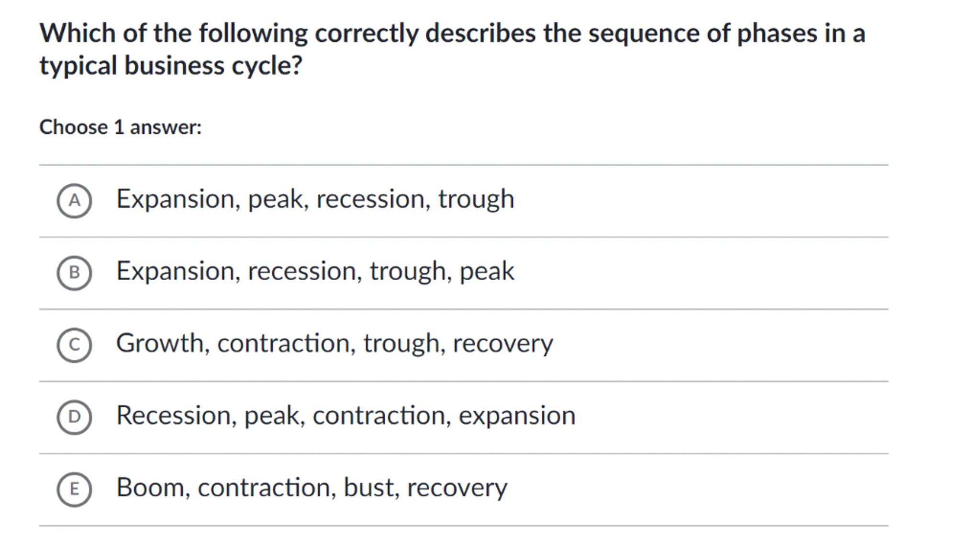Select radio button E
The height and width of the screenshot is (541, 980).
(74, 489)
